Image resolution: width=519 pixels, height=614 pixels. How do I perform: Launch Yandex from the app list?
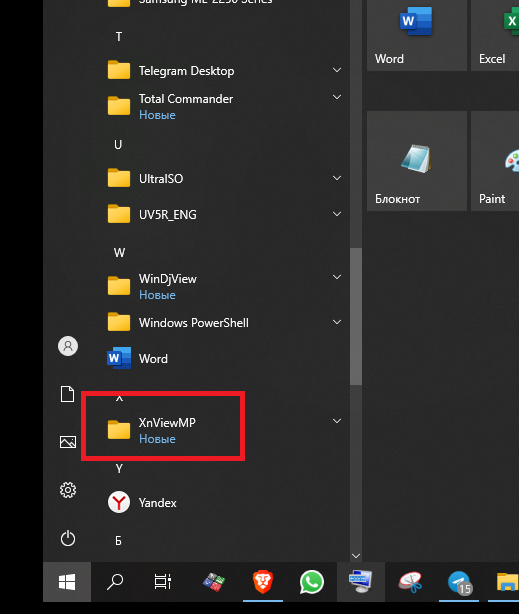point(222,502)
